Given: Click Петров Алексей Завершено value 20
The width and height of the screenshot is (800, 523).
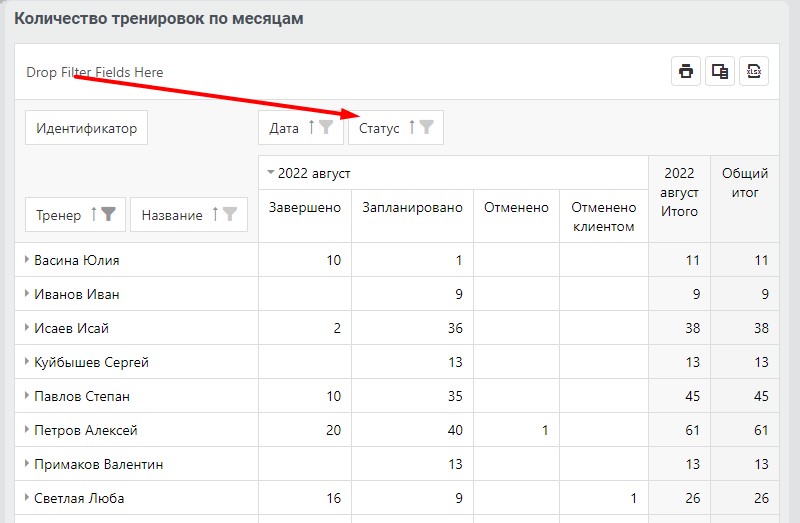Looking at the screenshot, I should pyautogui.click(x=333, y=430).
